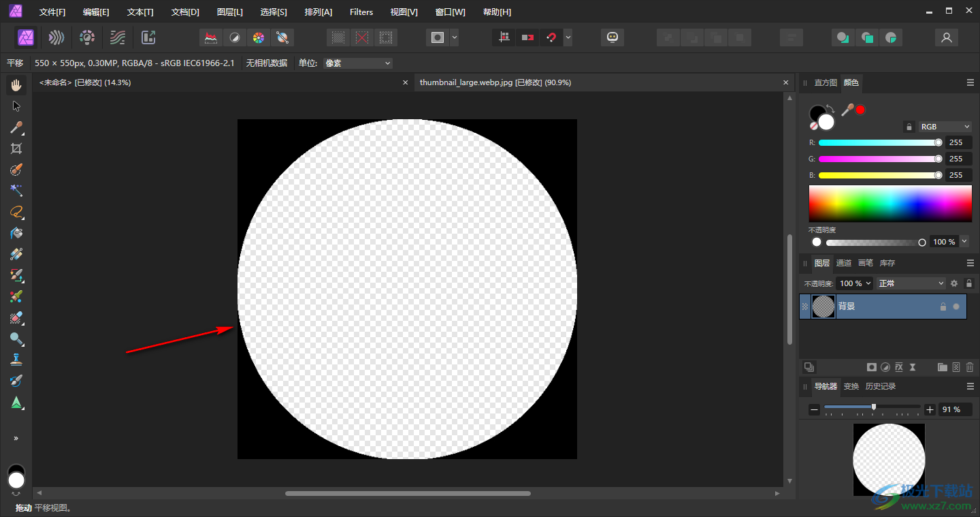Click the RGB color spectrum bar
The width and height of the screenshot is (980, 517).
(889, 203)
